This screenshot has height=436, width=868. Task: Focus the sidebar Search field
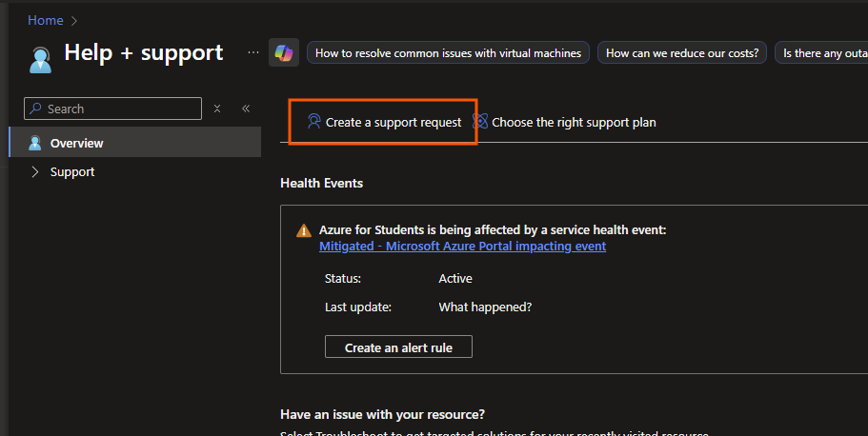[113, 109]
